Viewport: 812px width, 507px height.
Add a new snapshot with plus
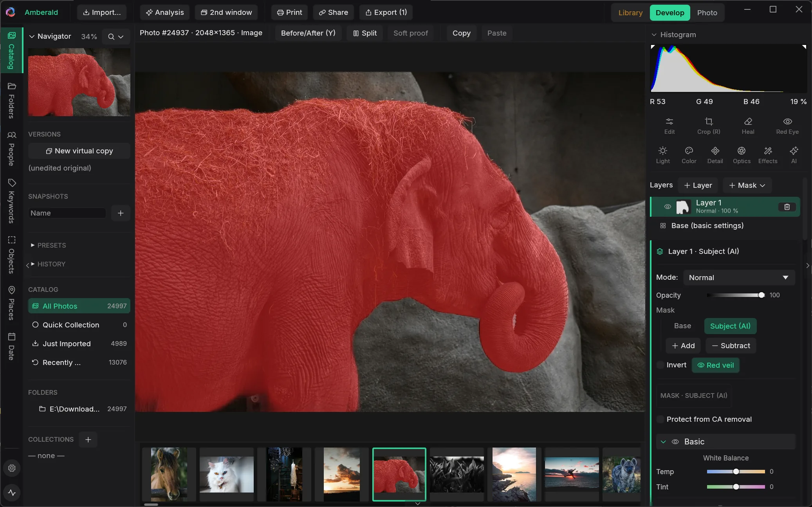[x=121, y=213]
